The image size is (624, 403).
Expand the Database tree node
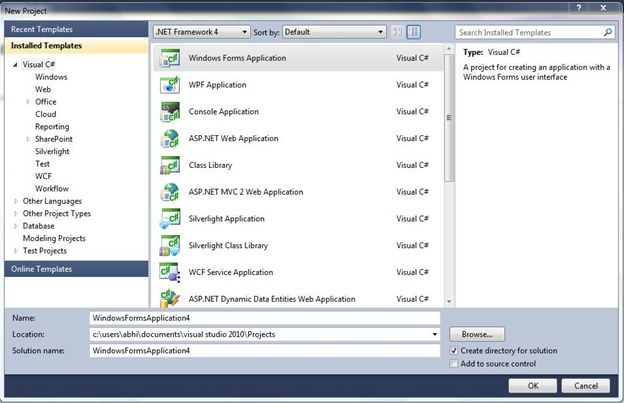[16, 226]
